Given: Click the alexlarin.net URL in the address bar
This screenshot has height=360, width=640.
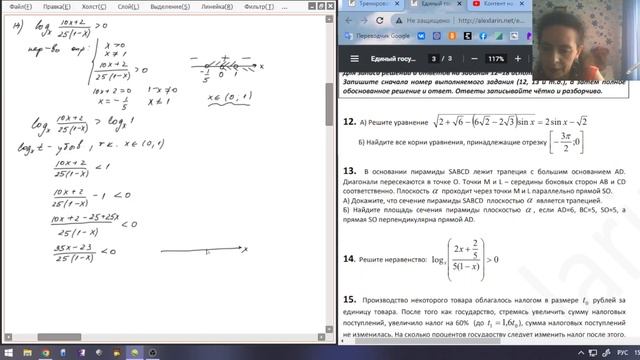Looking at the screenshot, I should (x=491, y=20).
